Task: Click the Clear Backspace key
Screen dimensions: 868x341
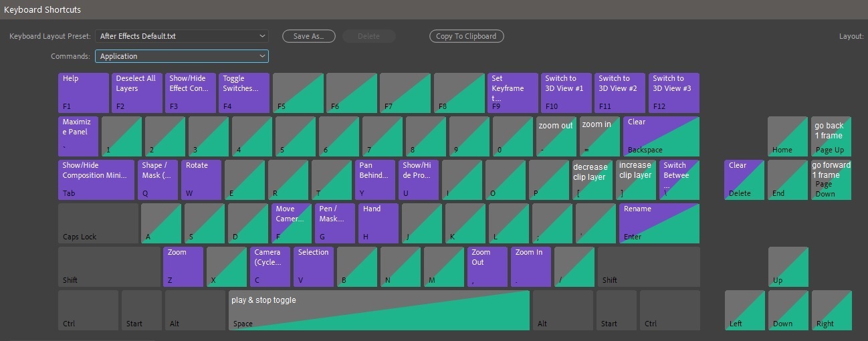Action: coord(661,136)
